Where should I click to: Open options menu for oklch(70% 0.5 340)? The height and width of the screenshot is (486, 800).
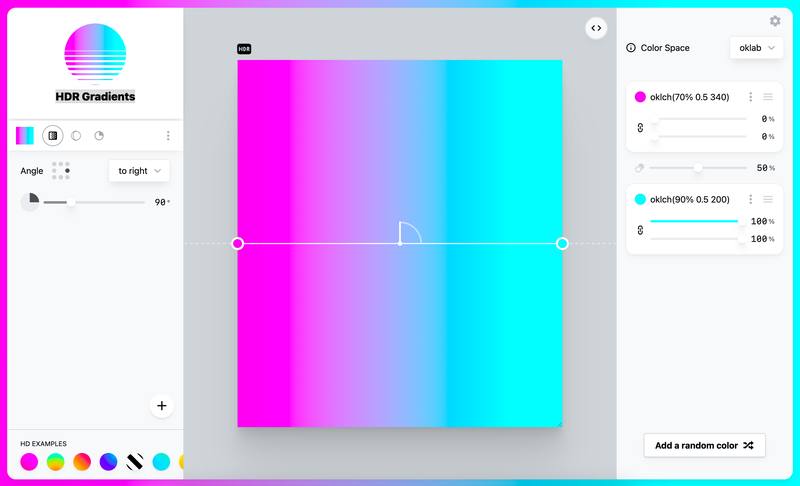[750, 97]
